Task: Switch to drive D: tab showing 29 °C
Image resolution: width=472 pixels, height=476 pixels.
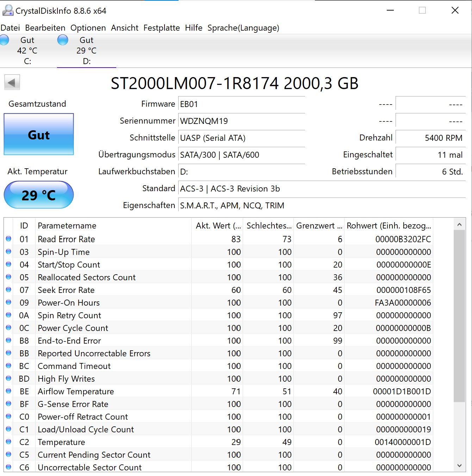Action: click(x=87, y=51)
